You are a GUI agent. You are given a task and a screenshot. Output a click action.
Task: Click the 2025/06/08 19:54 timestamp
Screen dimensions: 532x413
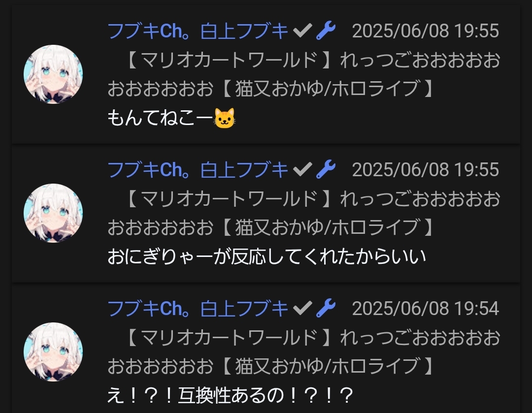(x=426, y=308)
